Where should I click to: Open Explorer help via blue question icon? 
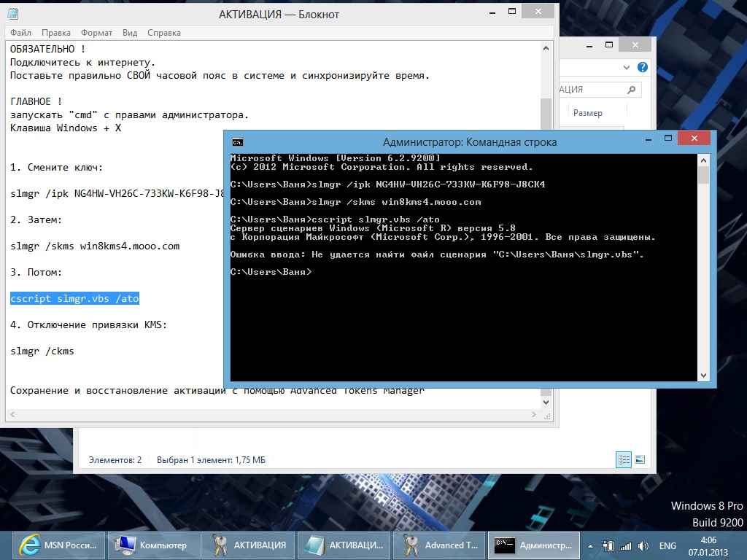[x=642, y=67]
